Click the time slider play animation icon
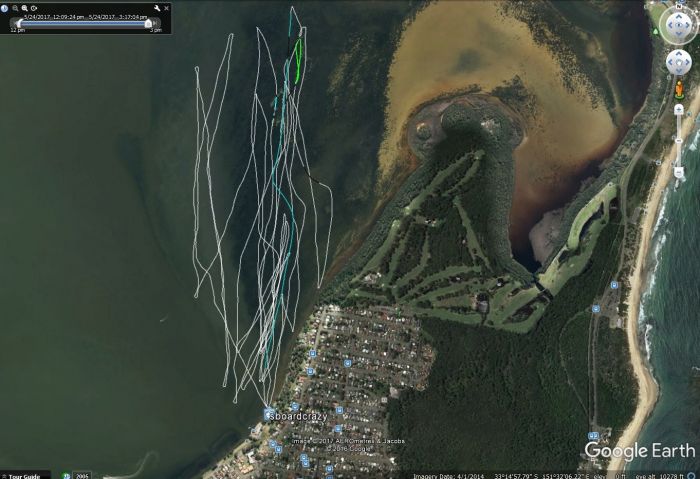700x479 pixels. tap(34, 8)
